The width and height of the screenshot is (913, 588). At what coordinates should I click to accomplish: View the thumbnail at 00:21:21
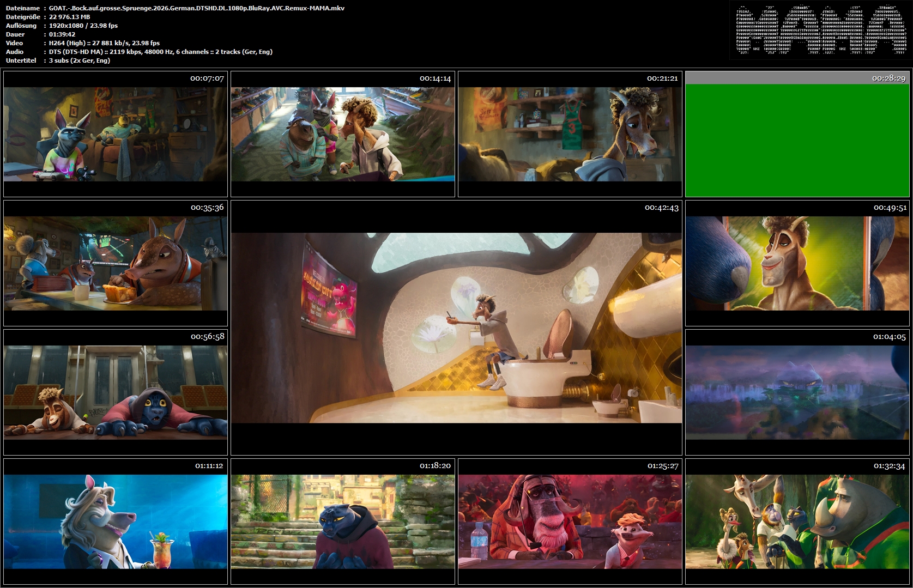pyautogui.click(x=570, y=134)
